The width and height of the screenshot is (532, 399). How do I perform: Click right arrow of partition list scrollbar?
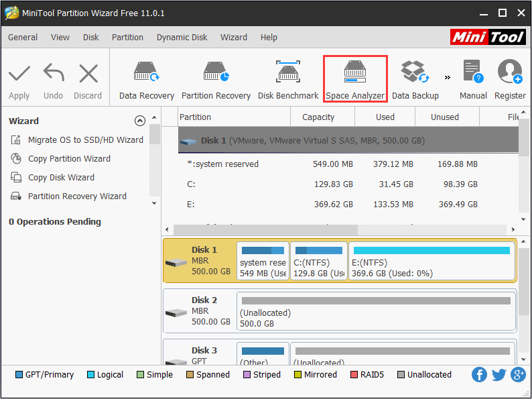(513, 229)
